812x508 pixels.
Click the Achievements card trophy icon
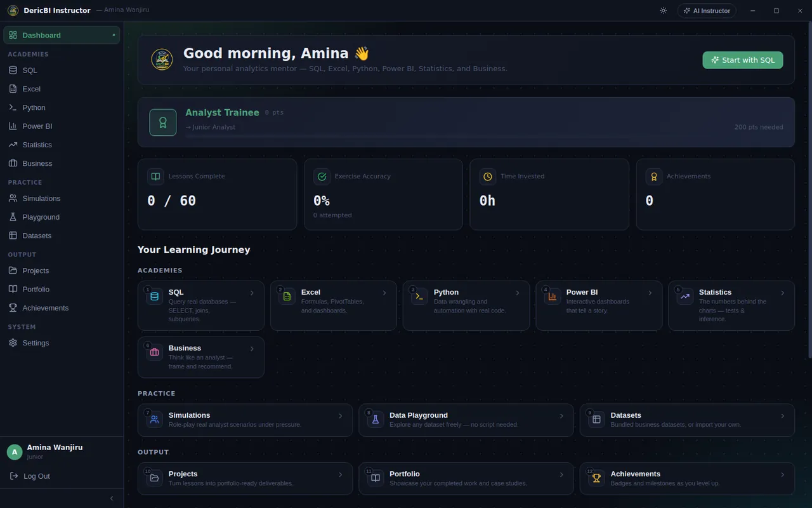(596, 478)
